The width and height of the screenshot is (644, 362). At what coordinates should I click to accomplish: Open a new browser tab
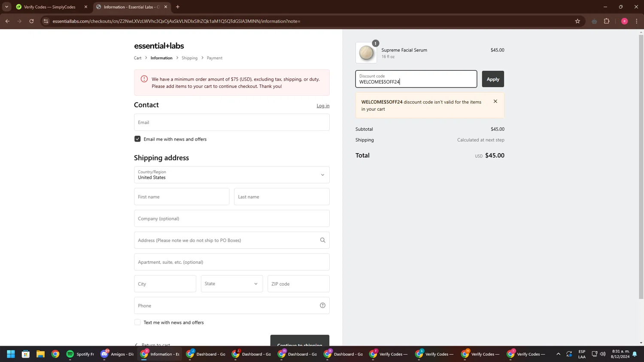(178, 7)
